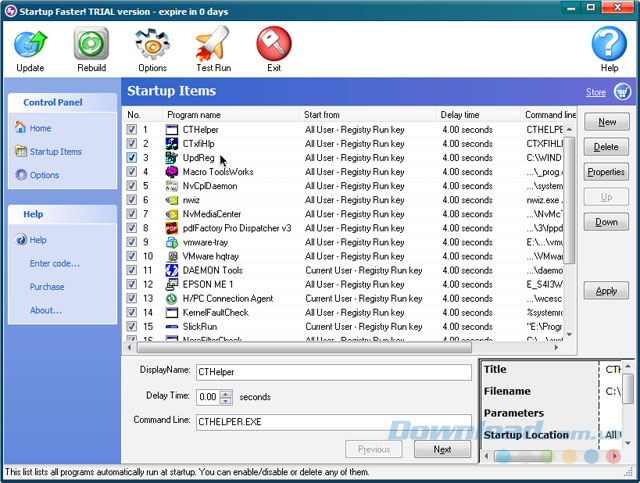
Task: Click the Next button
Action: [x=442, y=449]
